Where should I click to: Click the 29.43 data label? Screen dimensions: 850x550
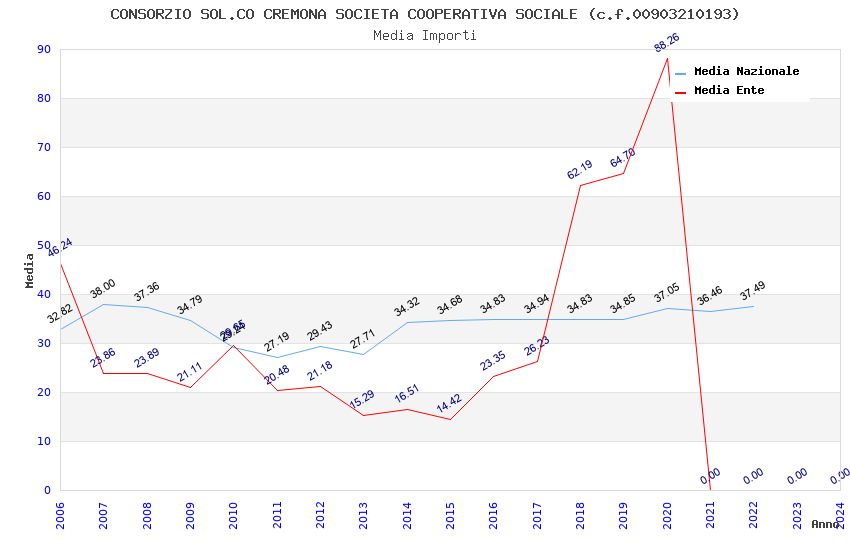[x=320, y=331]
